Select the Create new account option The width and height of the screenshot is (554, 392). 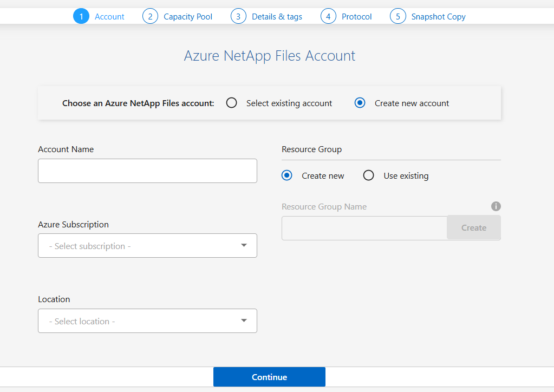point(360,103)
